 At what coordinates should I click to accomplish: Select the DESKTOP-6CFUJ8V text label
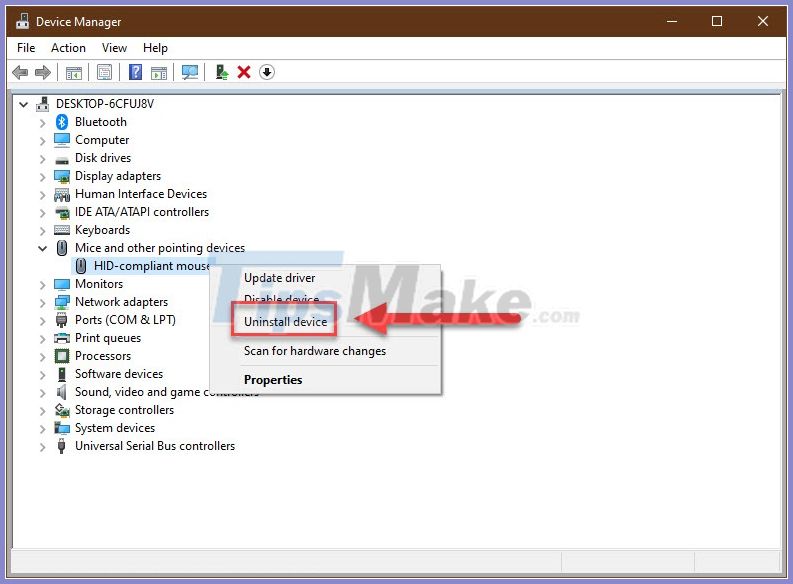click(105, 104)
